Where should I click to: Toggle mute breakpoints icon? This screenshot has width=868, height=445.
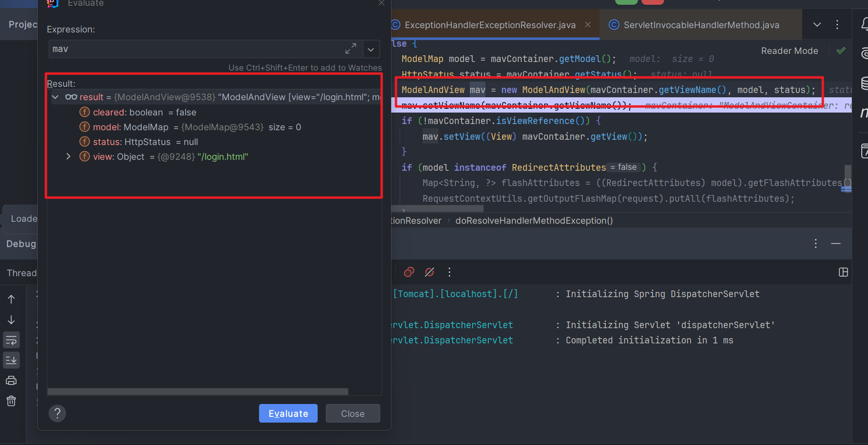click(429, 272)
